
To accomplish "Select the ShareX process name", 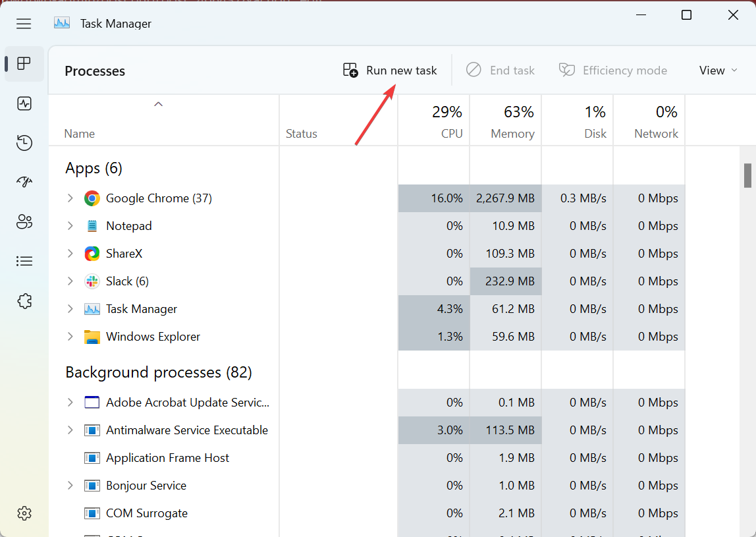I will pyautogui.click(x=124, y=253).
